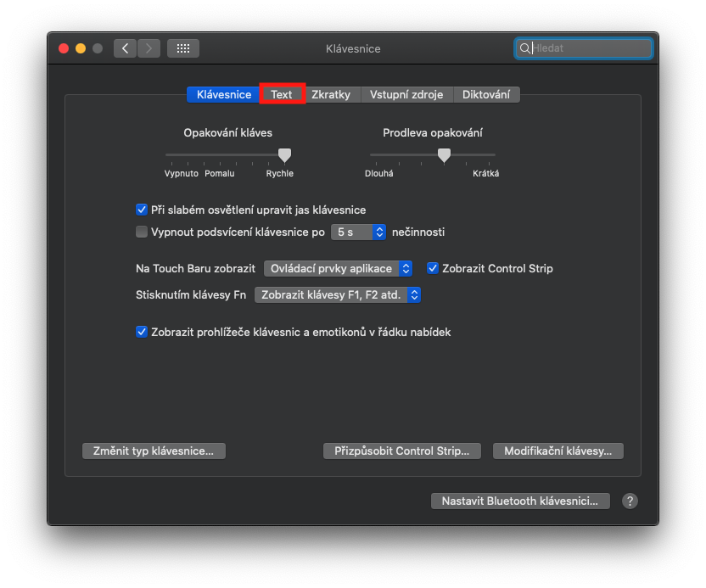The height and width of the screenshot is (588, 706).
Task: Open the Touch Bar display dropdown
Action: point(338,268)
